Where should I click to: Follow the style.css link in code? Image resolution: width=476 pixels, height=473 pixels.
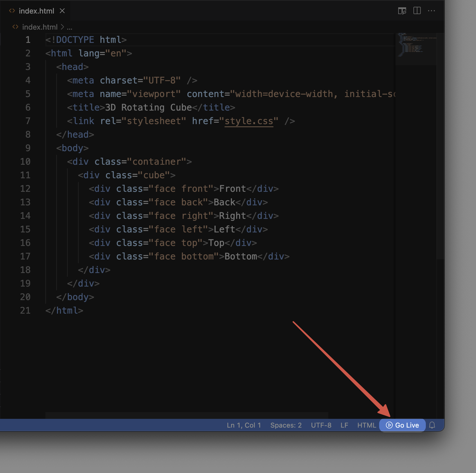(249, 121)
